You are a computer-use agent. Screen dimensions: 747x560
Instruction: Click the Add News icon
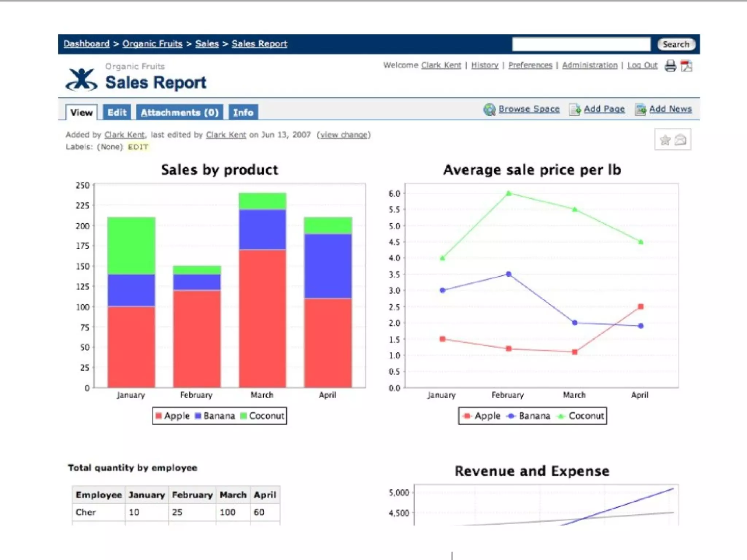click(640, 109)
